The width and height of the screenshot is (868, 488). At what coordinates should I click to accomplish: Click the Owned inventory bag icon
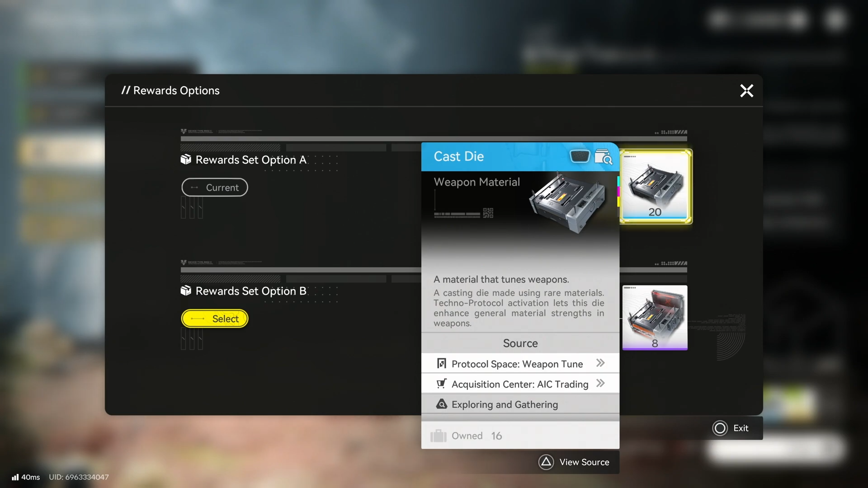438,436
